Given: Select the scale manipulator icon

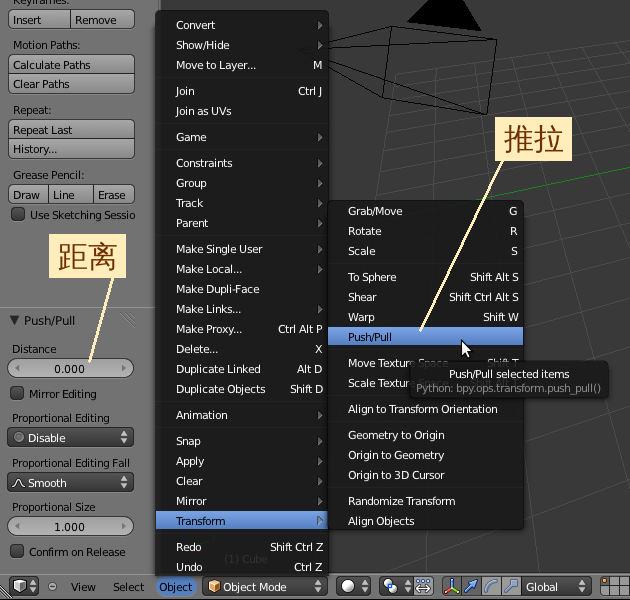Looking at the screenshot, I should coord(511,587).
